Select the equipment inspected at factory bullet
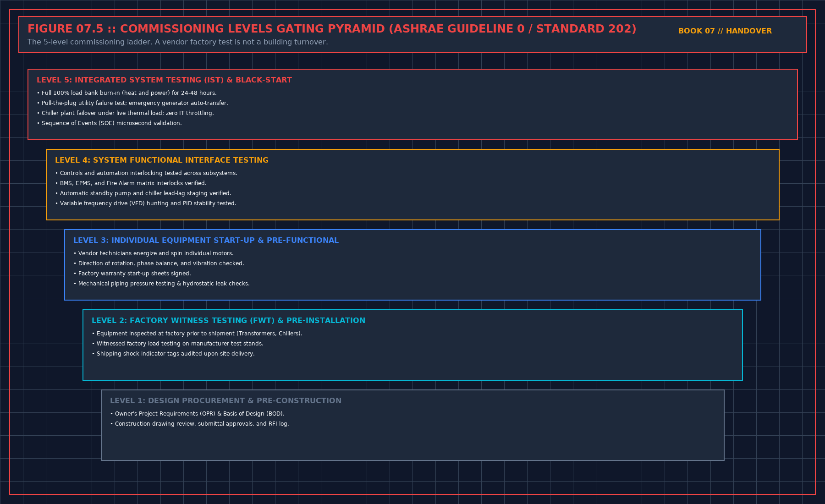This screenshot has height=504, width=825. click(197, 334)
